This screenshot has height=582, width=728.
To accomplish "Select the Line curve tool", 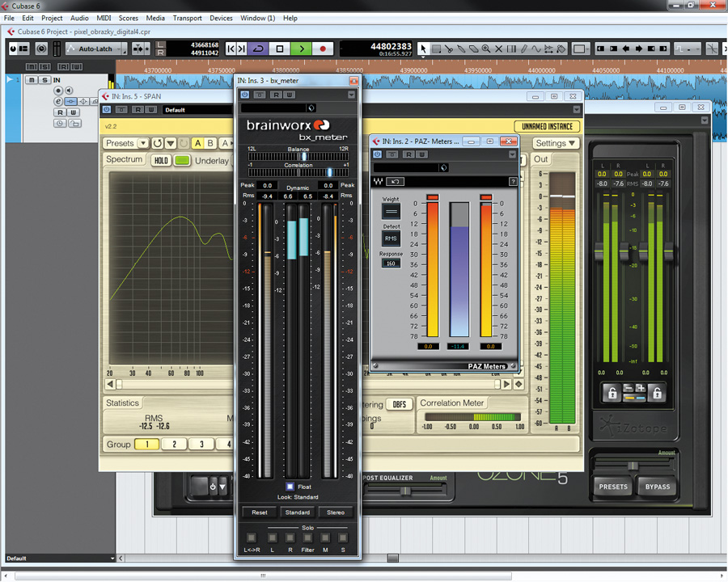I will pos(536,48).
